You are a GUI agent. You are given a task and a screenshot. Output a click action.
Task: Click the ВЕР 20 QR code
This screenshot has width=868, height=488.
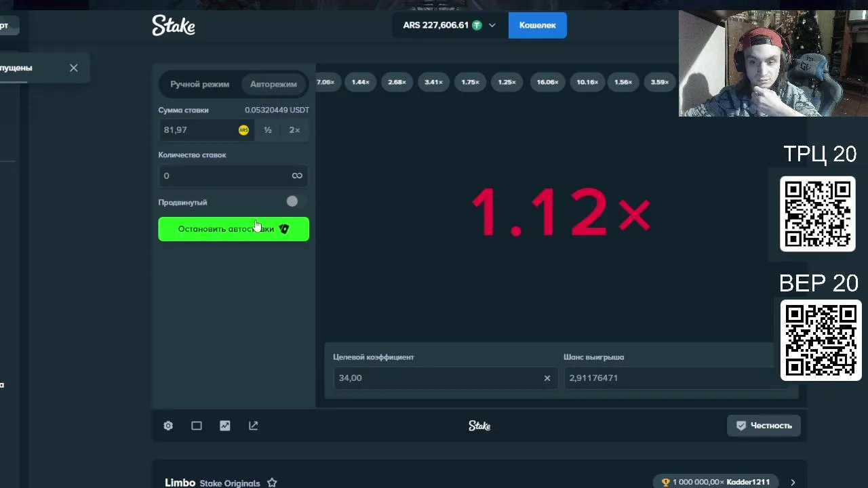(x=821, y=340)
